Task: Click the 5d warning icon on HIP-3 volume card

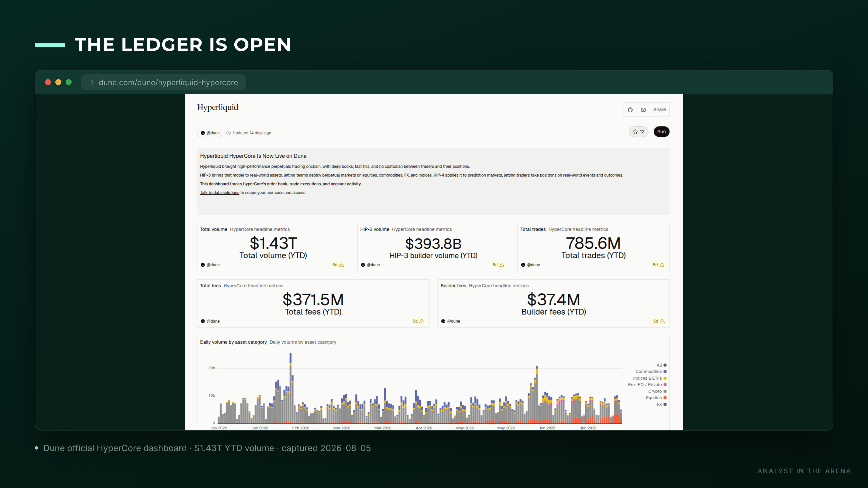Action: (x=498, y=265)
